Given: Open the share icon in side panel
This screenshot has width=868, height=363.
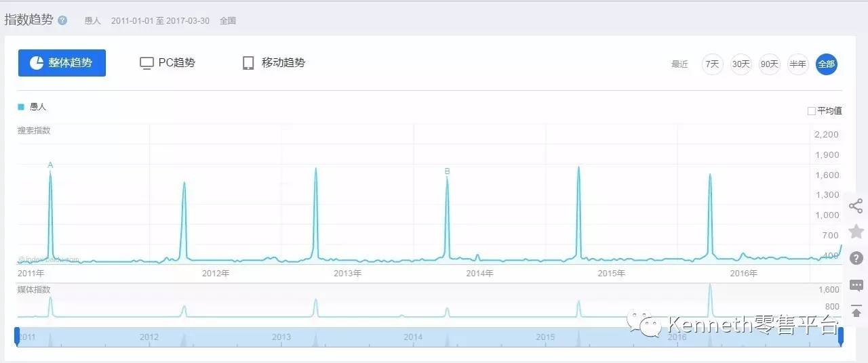Looking at the screenshot, I should click(x=856, y=206).
